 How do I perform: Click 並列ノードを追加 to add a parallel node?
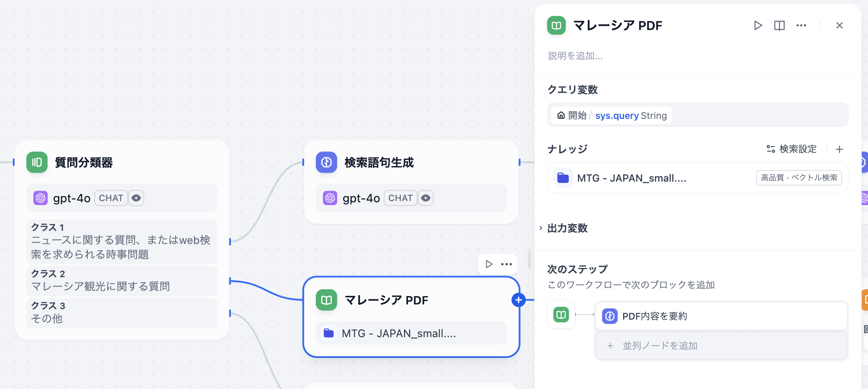[x=660, y=345]
